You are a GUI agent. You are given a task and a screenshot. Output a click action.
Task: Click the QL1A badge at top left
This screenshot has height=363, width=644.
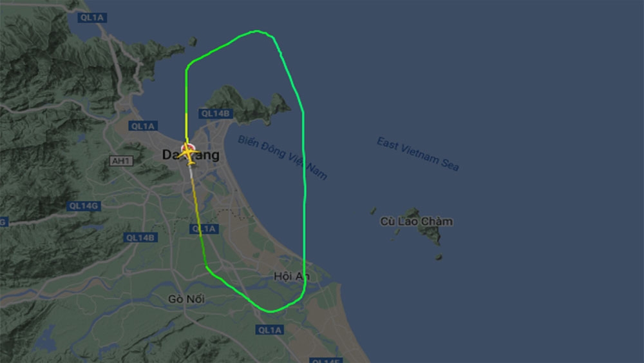(x=92, y=17)
